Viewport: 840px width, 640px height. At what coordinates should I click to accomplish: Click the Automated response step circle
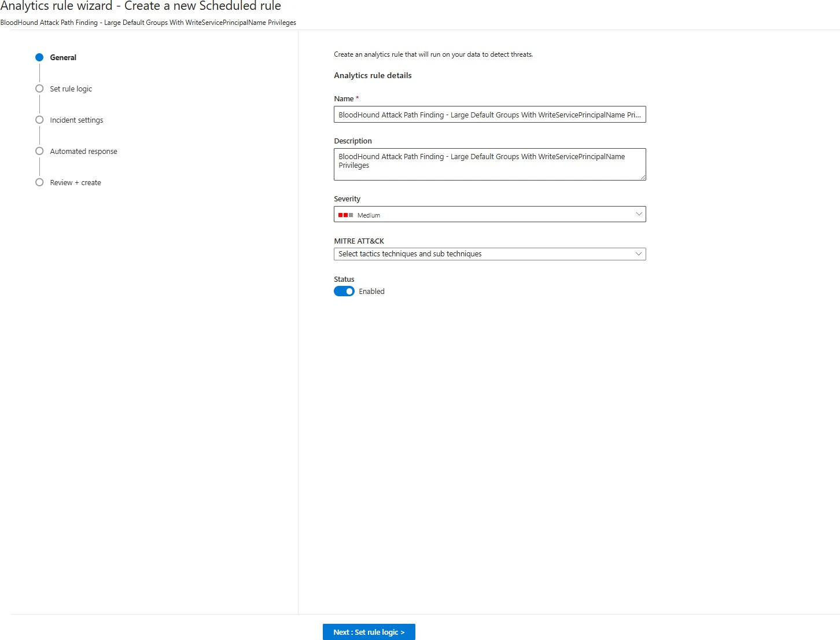tap(39, 151)
